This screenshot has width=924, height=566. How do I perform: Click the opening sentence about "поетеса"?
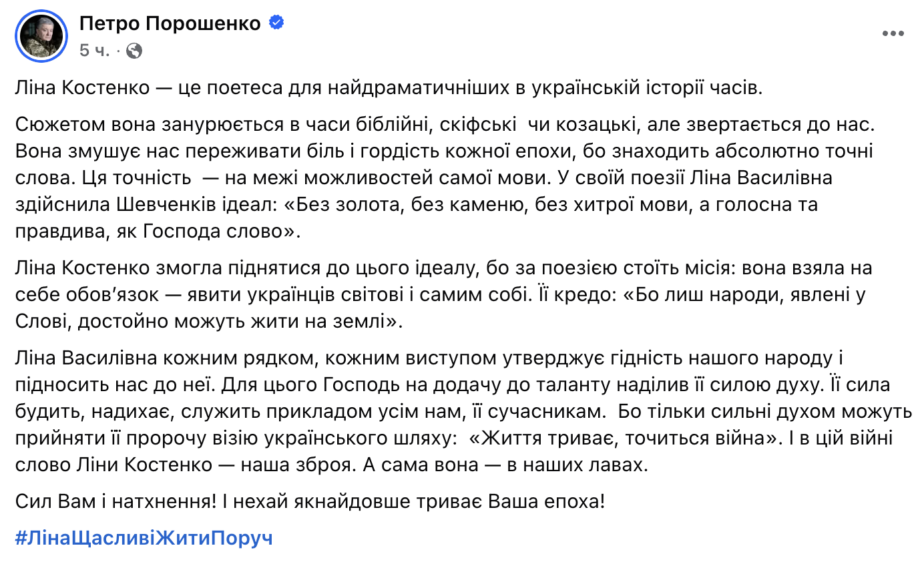point(387,87)
